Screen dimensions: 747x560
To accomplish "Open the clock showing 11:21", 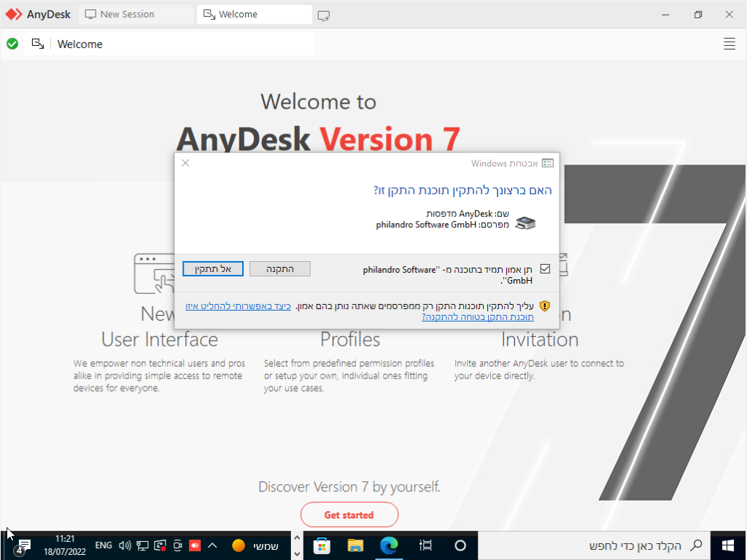I will pyautogui.click(x=65, y=545).
